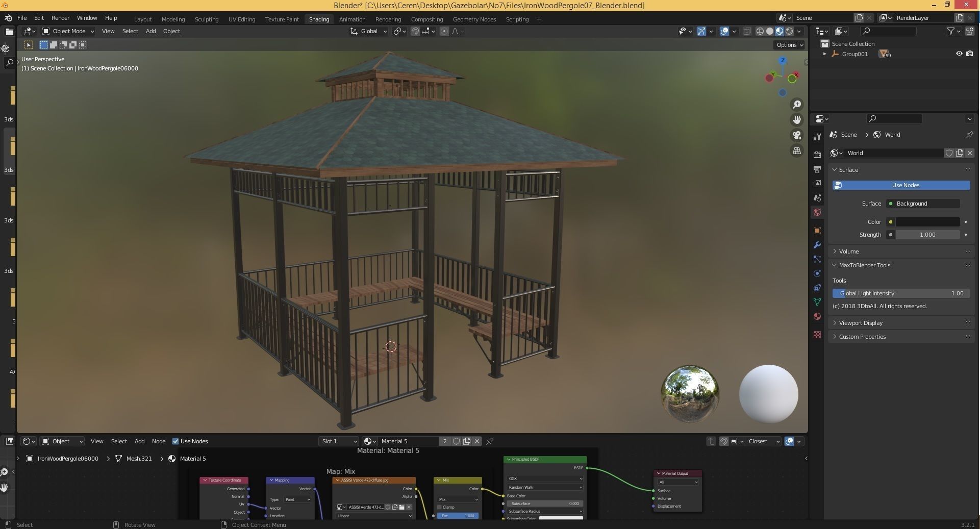Expand Group001 in the outliner

coord(824,54)
